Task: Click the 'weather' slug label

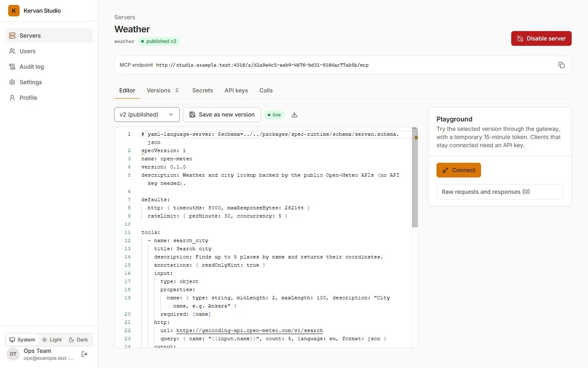Action: pyautogui.click(x=124, y=41)
